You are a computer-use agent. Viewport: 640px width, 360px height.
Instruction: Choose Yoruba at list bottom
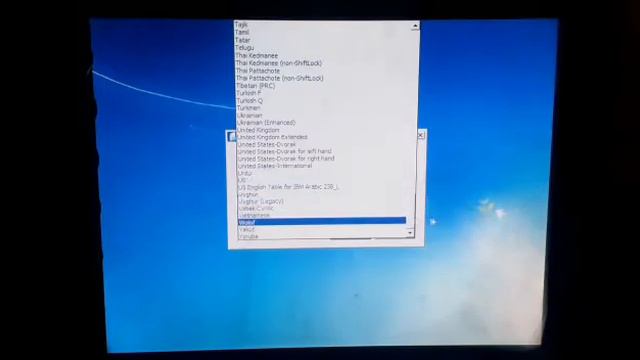click(249, 236)
